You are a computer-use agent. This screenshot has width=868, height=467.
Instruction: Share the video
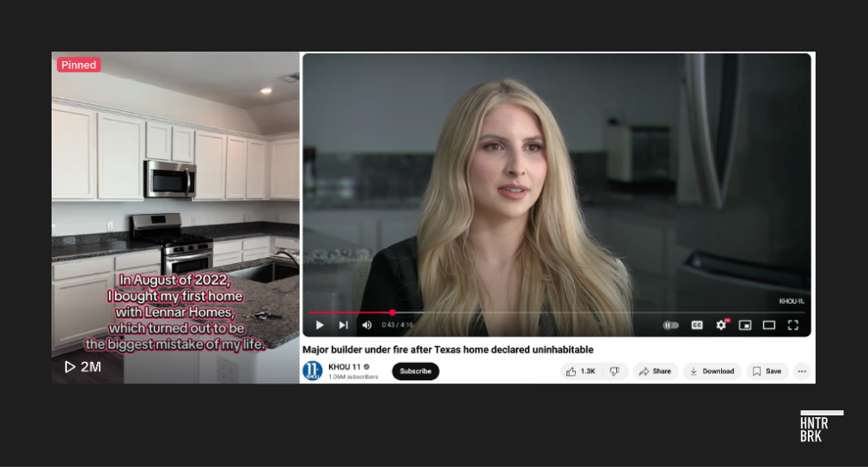pos(655,372)
